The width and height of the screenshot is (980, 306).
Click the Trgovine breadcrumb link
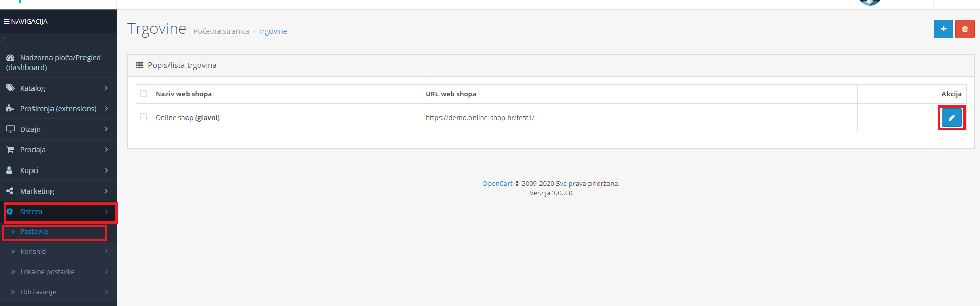(273, 31)
